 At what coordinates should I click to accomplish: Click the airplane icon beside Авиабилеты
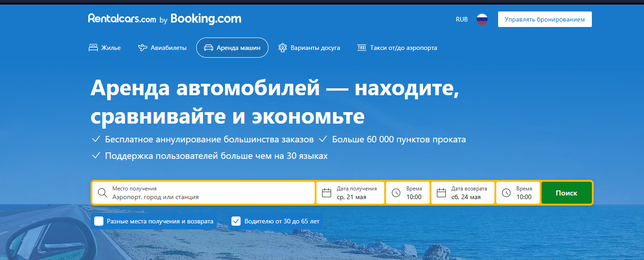(143, 48)
